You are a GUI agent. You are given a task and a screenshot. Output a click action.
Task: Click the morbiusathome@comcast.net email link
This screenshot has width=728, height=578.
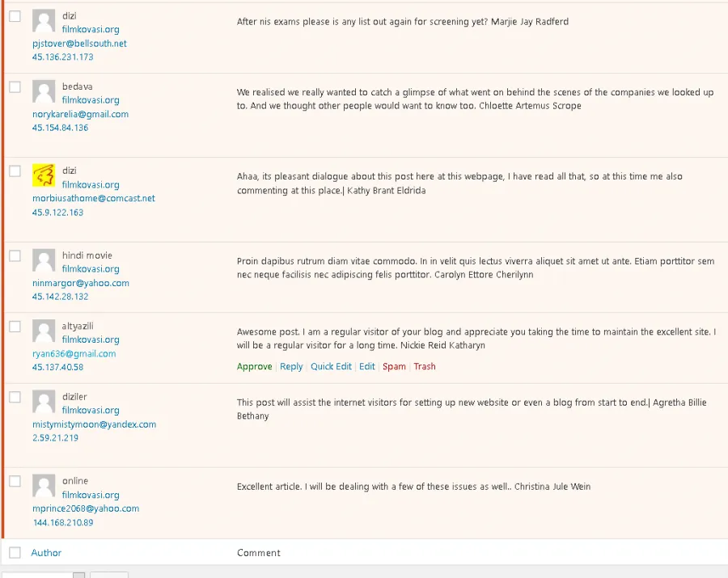tap(93, 199)
